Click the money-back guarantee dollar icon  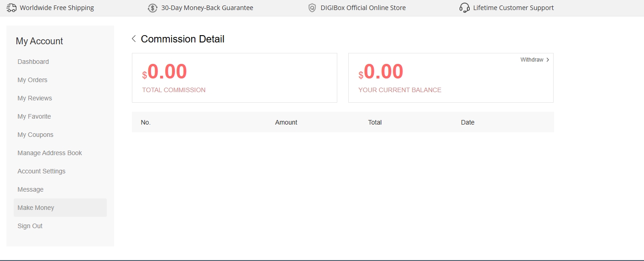point(152,8)
